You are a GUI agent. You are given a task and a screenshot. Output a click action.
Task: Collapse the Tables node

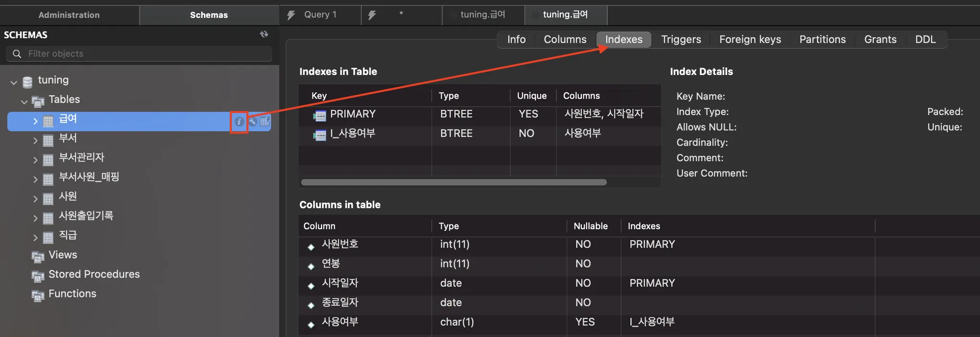click(24, 101)
